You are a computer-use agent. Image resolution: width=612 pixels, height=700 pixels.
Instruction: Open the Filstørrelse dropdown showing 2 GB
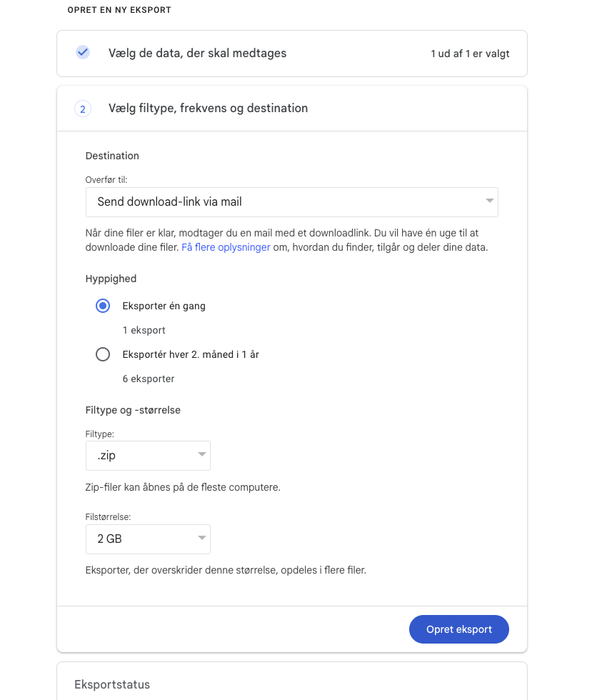[x=148, y=539]
